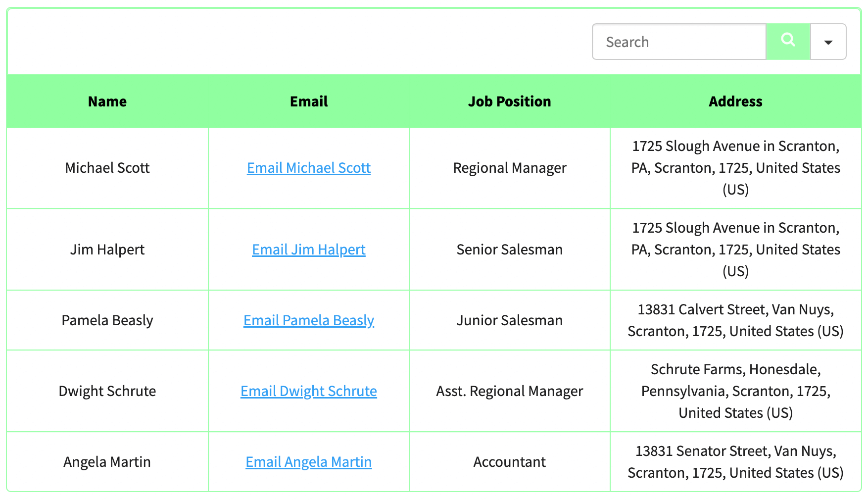
Task: Follow the Email Dwight Schrute link
Action: 309,391
